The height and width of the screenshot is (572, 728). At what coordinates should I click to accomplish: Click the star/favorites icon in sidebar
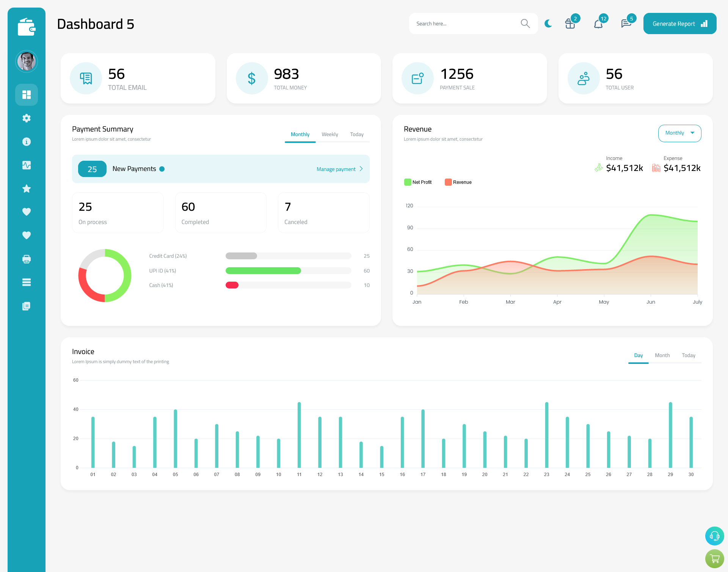(27, 188)
